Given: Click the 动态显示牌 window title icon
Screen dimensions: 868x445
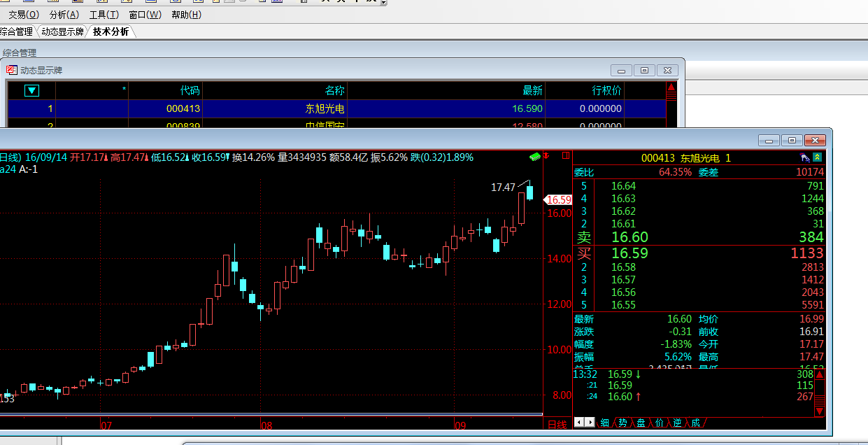Looking at the screenshot, I should (x=12, y=70).
